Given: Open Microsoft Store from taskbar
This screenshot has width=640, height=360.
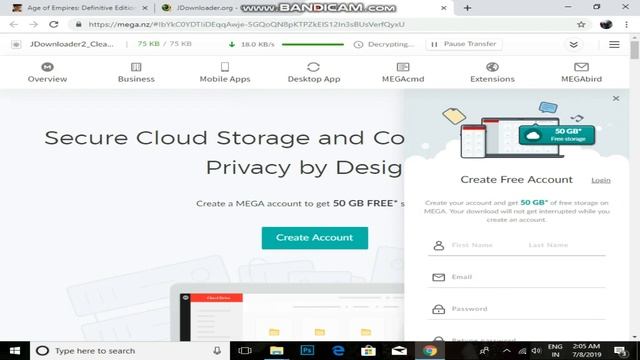Looking at the screenshot, I should tap(368, 351).
